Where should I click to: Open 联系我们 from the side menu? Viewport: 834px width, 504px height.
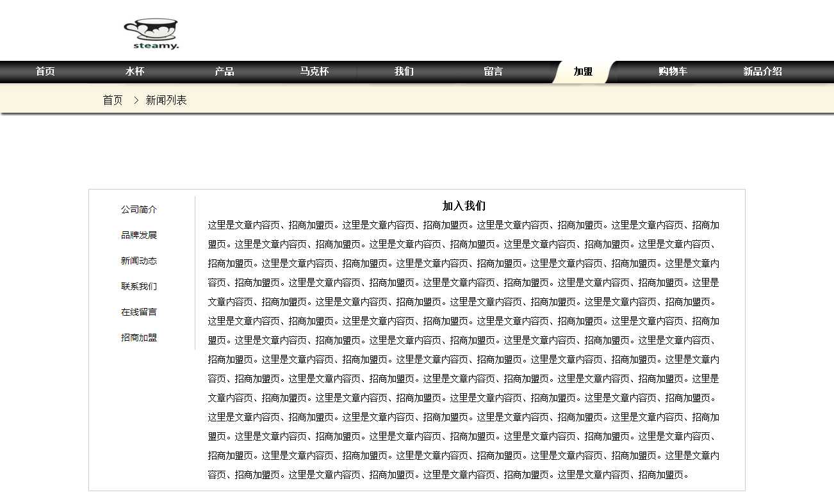click(x=139, y=286)
